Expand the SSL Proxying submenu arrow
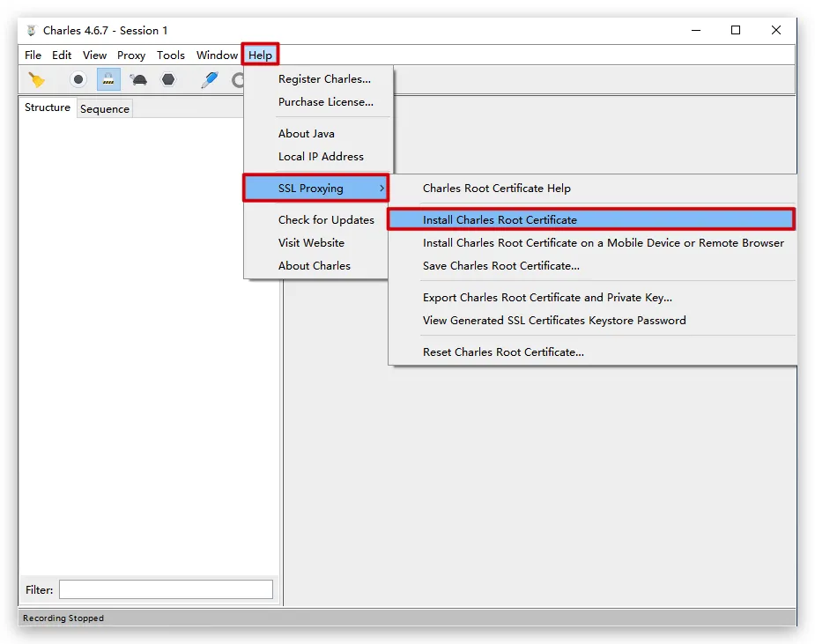The image size is (815, 644). click(x=381, y=189)
